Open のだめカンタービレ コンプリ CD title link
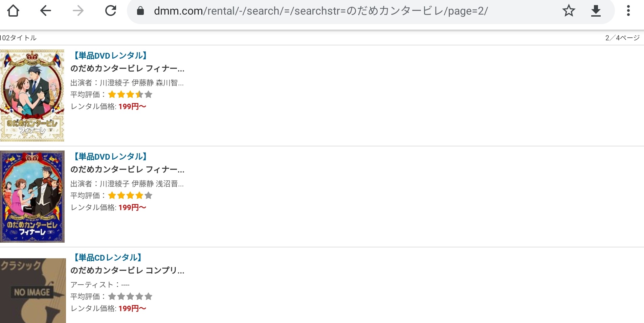 pyautogui.click(x=127, y=270)
